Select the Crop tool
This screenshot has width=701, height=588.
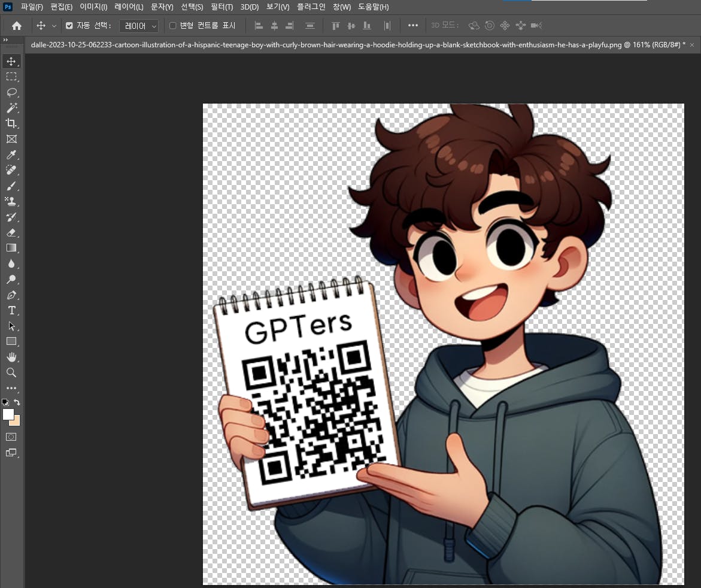(x=11, y=123)
